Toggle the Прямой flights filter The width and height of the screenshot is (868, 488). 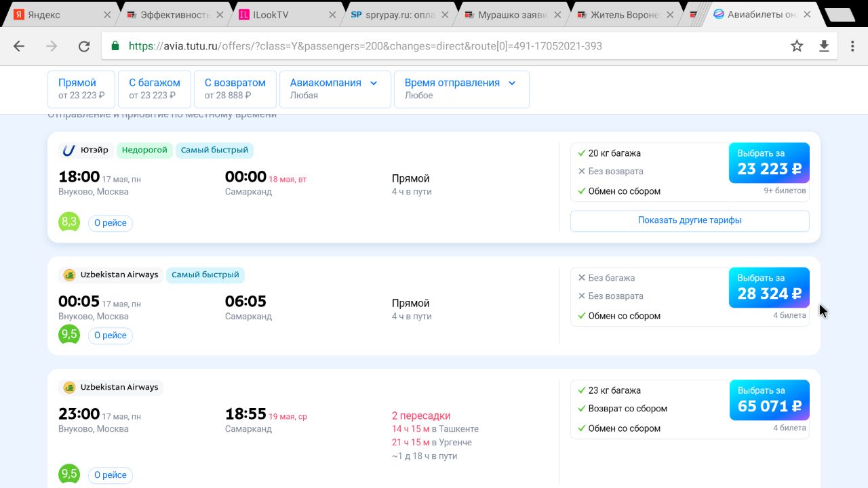81,89
